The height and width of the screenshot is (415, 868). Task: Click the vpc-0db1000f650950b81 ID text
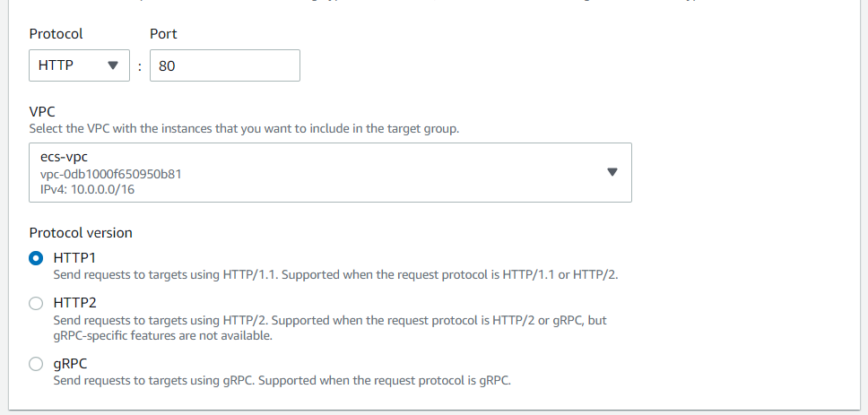[111, 173]
